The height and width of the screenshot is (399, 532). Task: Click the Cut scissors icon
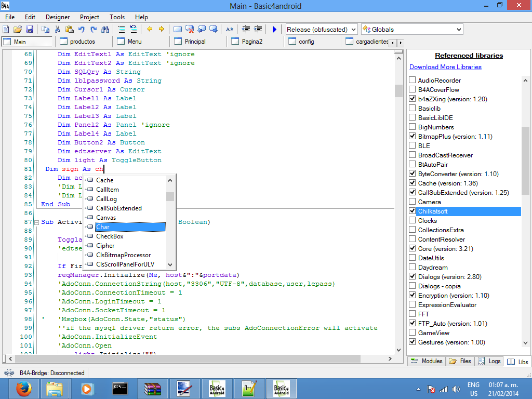(x=58, y=30)
